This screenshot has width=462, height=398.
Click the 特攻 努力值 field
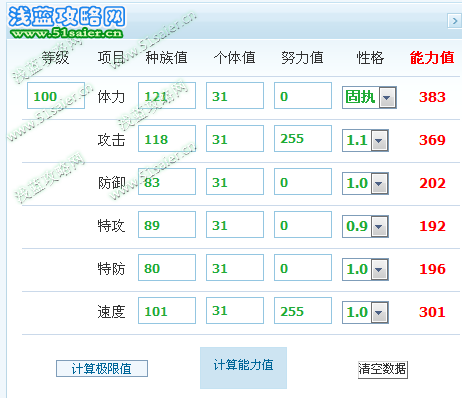303,225
